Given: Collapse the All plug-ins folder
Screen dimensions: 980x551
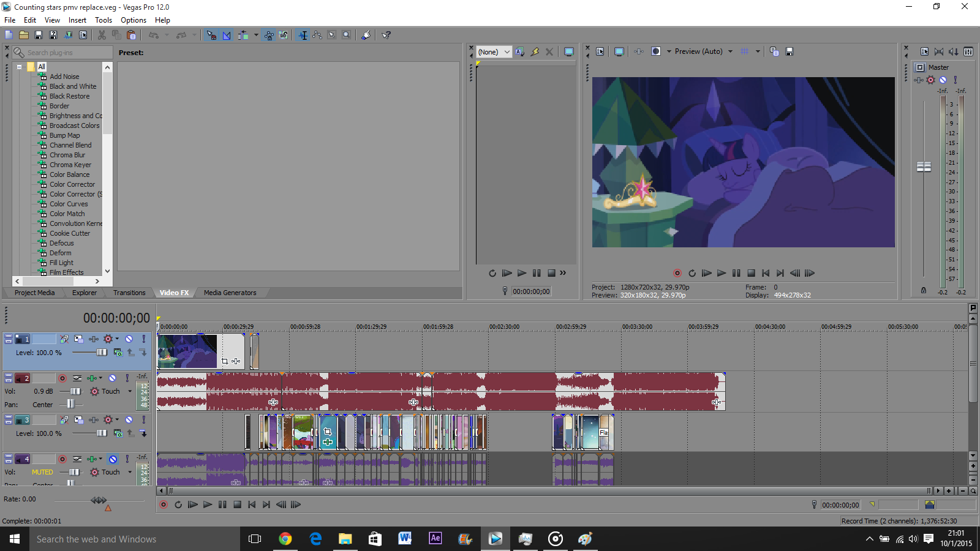Looking at the screenshot, I should click(20, 67).
